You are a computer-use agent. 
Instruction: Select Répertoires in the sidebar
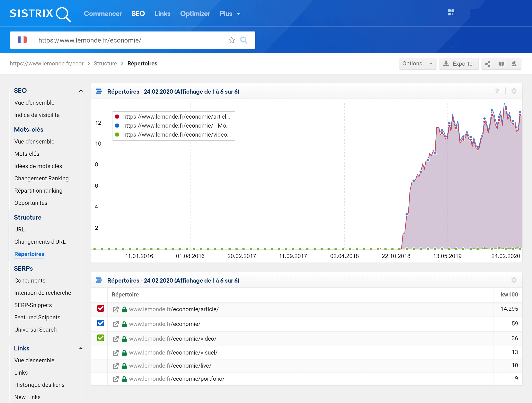pos(29,254)
